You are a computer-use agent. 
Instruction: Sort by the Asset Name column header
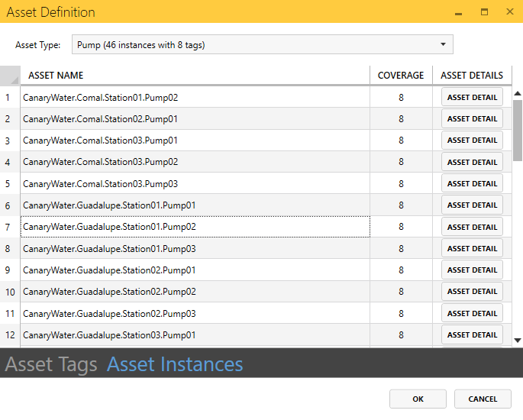pyautogui.click(x=195, y=76)
